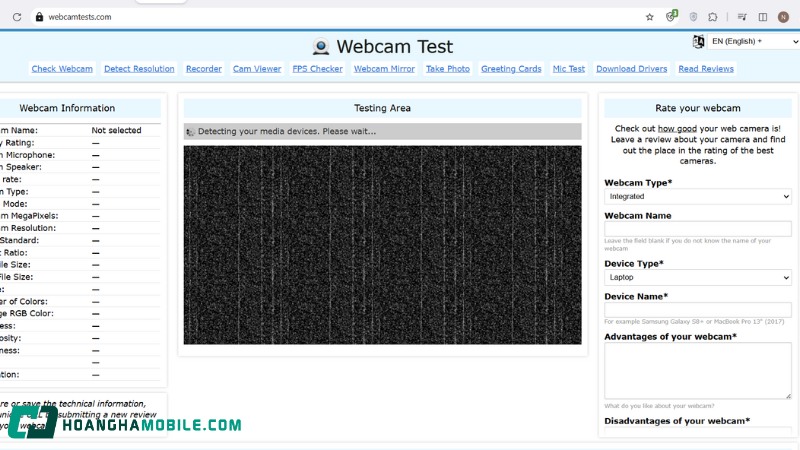Click the 'Detecting your media devices' status bar
Image resolution: width=800 pixels, height=450 pixels.
point(382,132)
